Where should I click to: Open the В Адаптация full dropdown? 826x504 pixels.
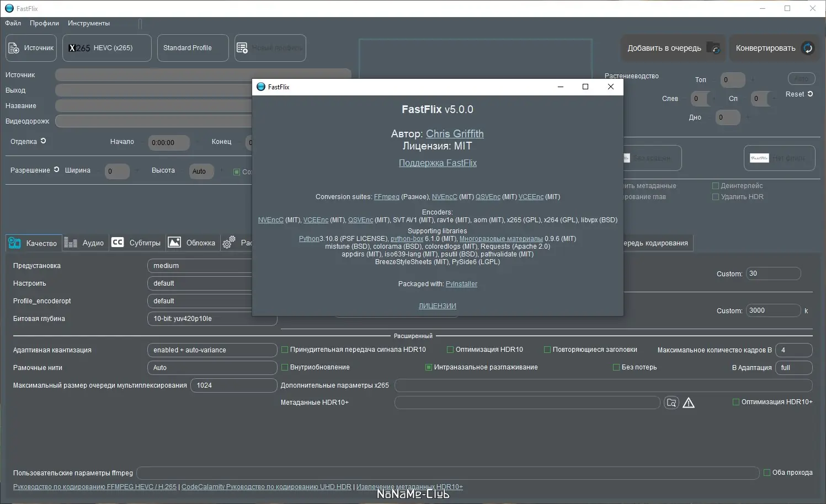(793, 368)
